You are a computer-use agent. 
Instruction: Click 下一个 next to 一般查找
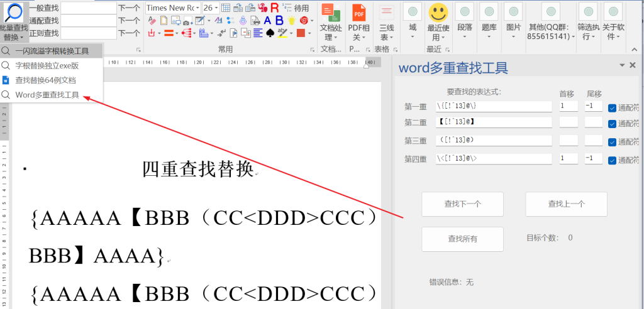[x=129, y=8]
